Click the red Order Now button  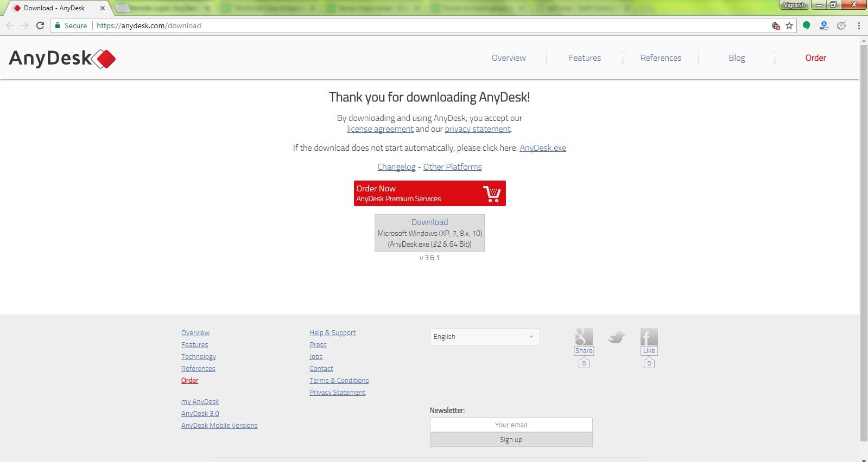point(429,194)
